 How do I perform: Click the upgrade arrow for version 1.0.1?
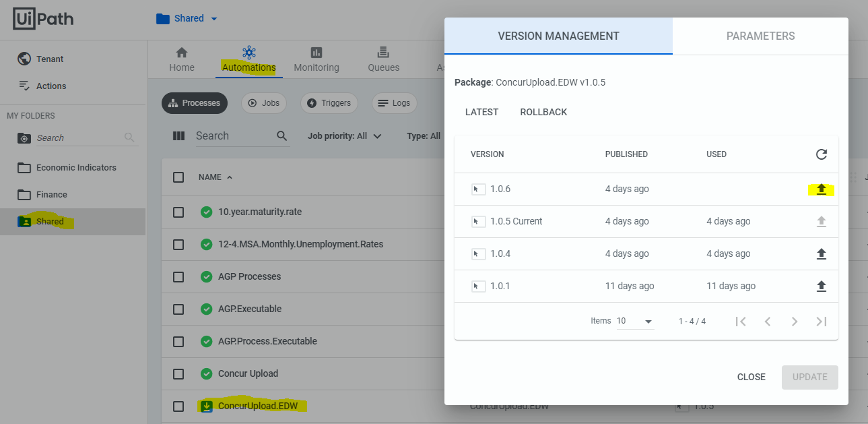[821, 286]
